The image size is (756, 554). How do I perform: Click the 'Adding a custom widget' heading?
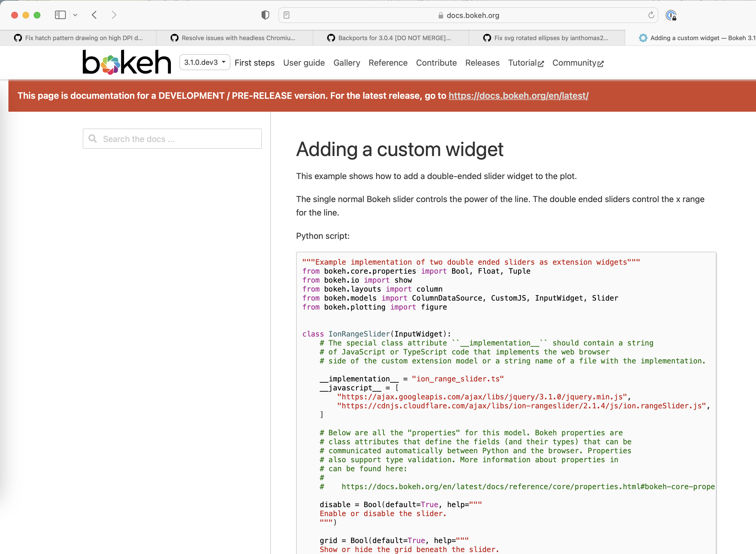pos(400,149)
